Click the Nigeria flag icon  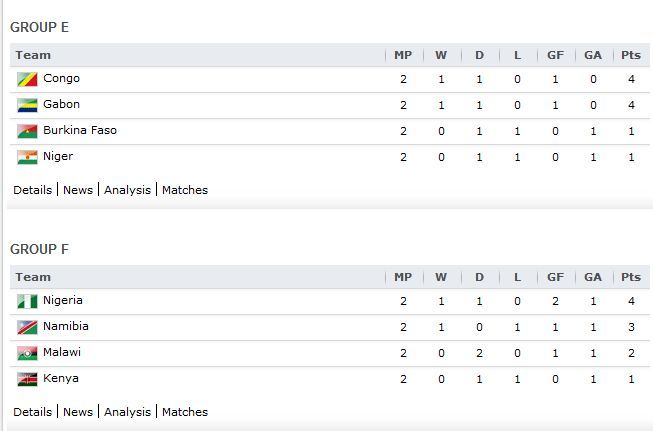tap(27, 301)
